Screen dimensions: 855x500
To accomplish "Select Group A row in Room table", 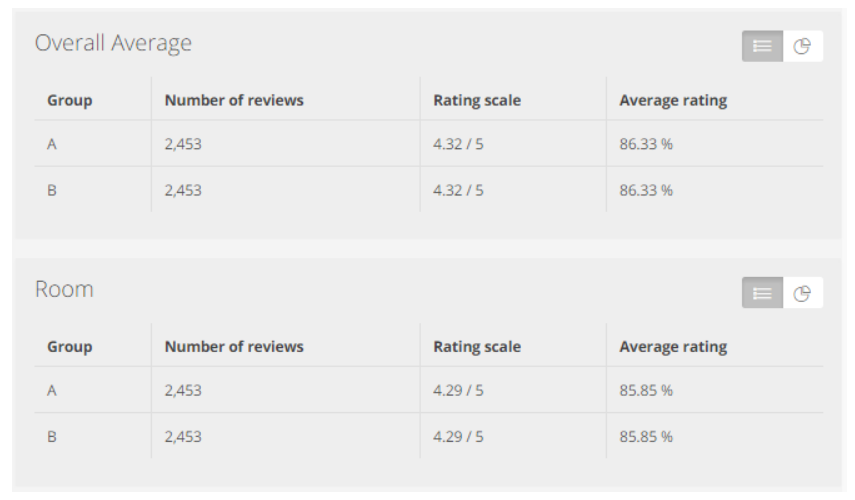I will click(429, 390).
